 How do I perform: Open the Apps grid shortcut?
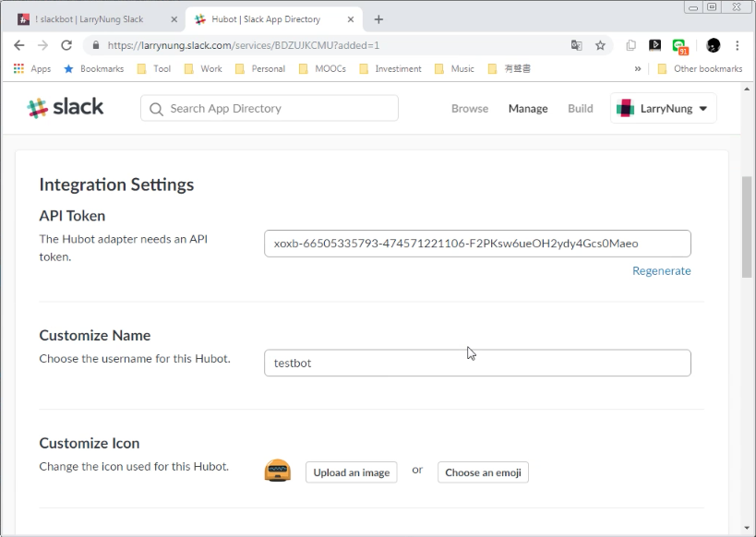pyautogui.click(x=32, y=68)
